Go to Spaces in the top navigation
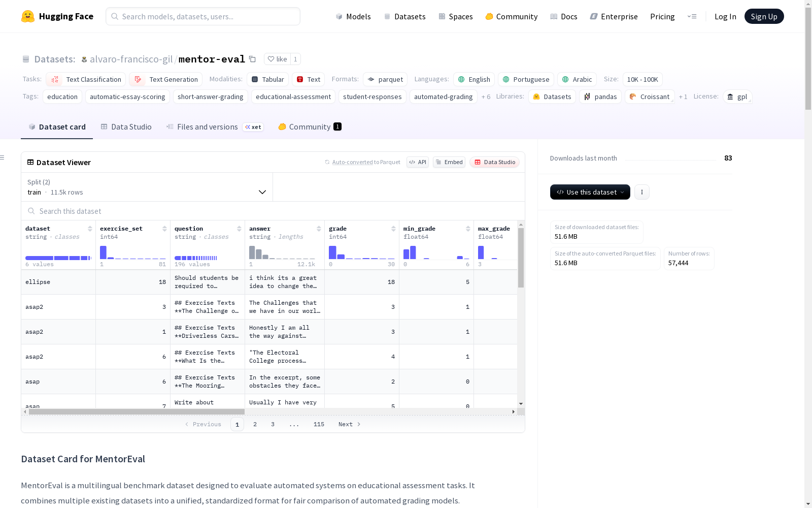This screenshot has width=812, height=508. tap(456, 16)
